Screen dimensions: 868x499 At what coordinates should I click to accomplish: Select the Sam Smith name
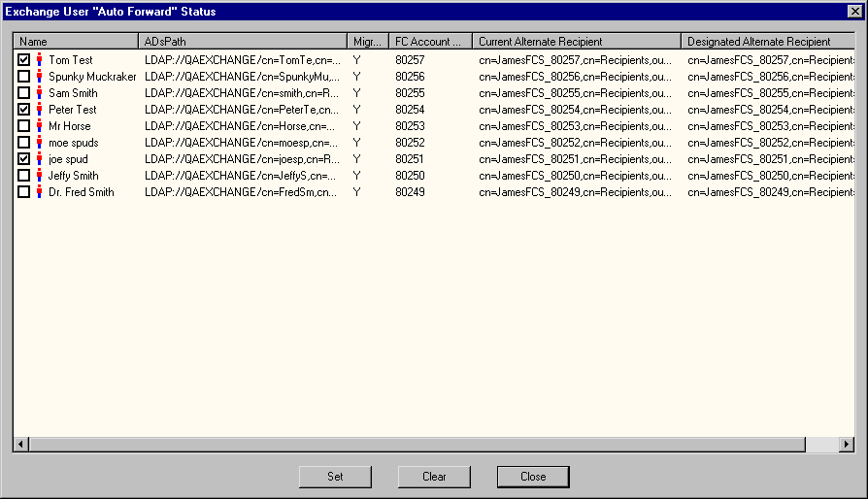pos(73,93)
